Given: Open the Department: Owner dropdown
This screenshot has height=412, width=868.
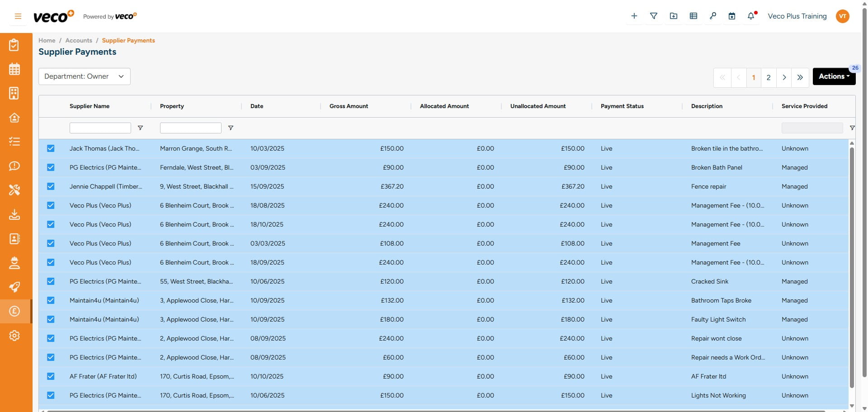Looking at the screenshot, I should (84, 76).
